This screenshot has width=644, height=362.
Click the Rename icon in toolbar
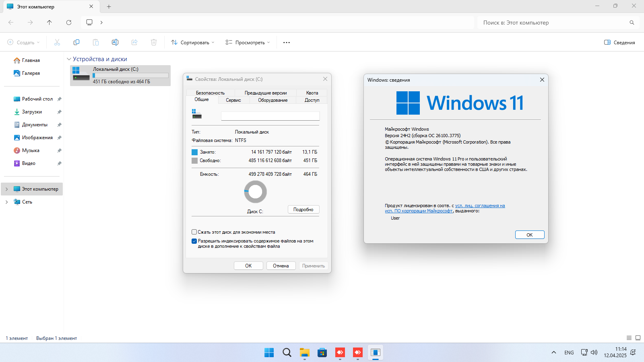tap(115, 42)
